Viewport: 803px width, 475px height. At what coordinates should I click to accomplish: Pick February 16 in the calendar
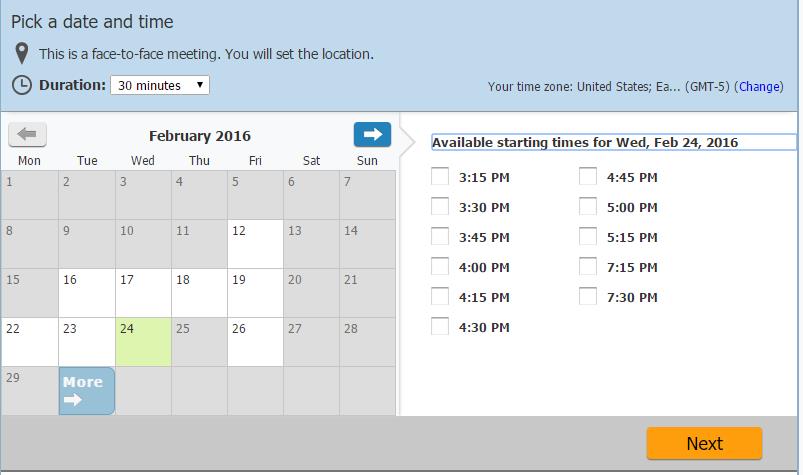(x=87, y=293)
